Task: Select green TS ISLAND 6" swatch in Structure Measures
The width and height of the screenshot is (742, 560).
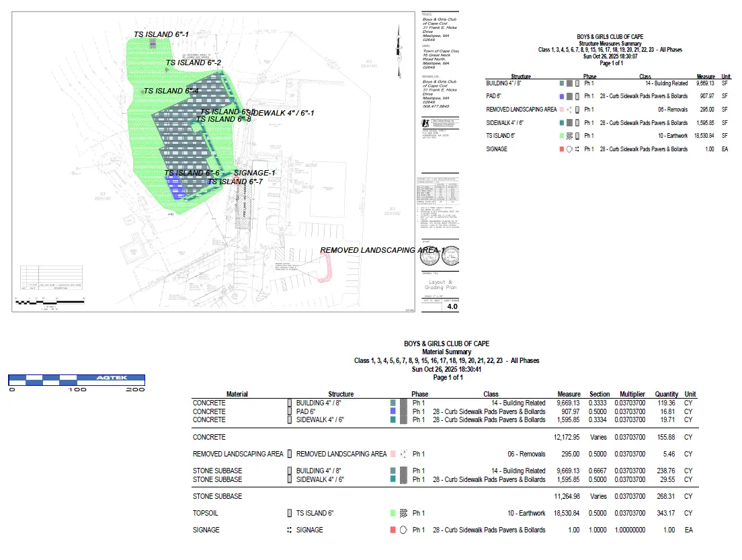Action: pyautogui.click(x=561, y=136)
